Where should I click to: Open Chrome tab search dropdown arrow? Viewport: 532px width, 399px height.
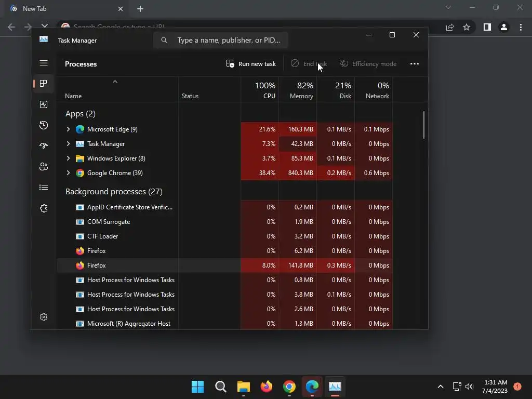[448, 7]
